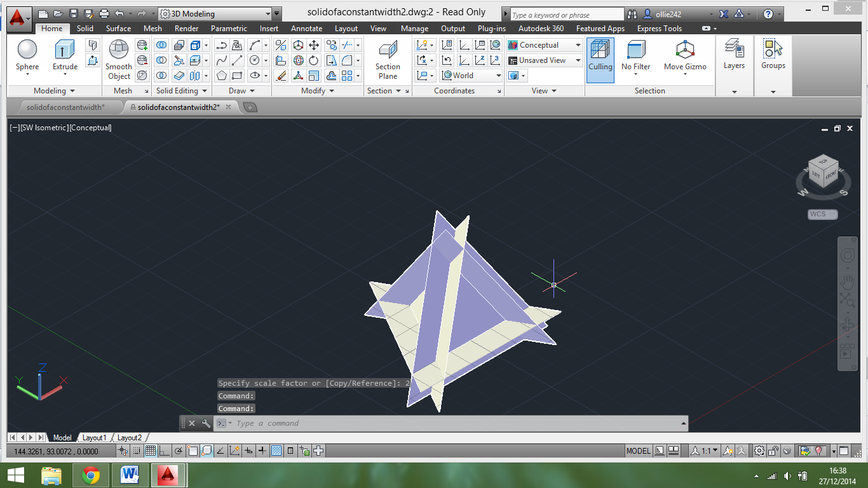This screenshot has height=488, width=868.
Task: Click the mesh More smoothness icon
Action: click(142, 45)
